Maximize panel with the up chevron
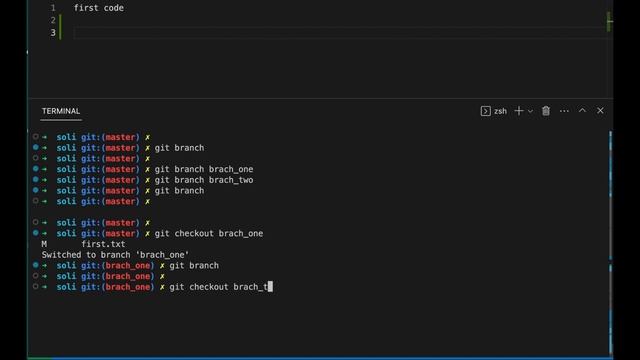 pos(582,111)
